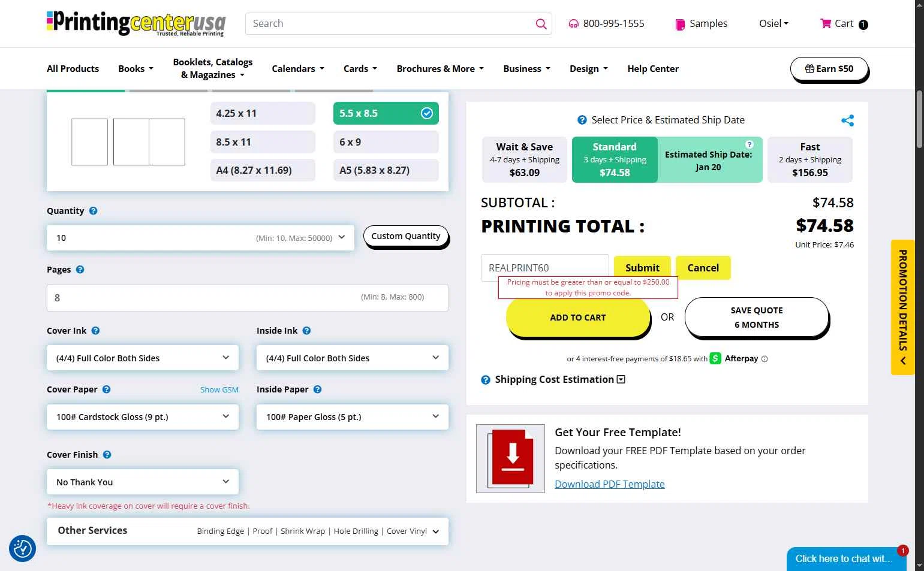Select the 4.25 x 11 size
The width and height of the screenshot is (924, 571).
coord(263,113)
